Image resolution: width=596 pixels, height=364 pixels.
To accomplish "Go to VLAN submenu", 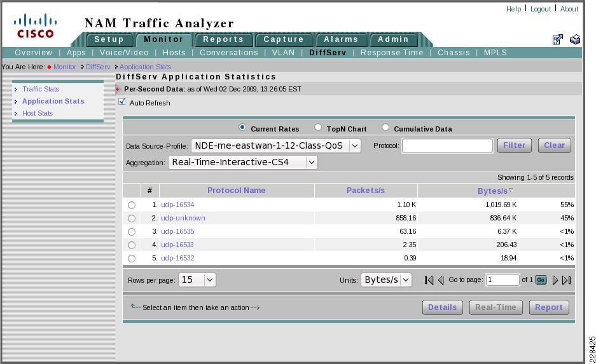I will (x=283, y=53).
